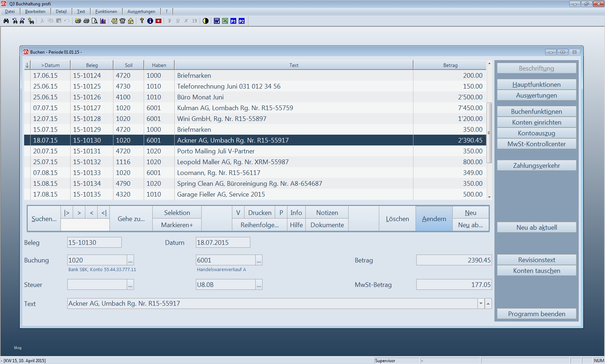Open the Funktionen menu

click(x=106, y=12)
